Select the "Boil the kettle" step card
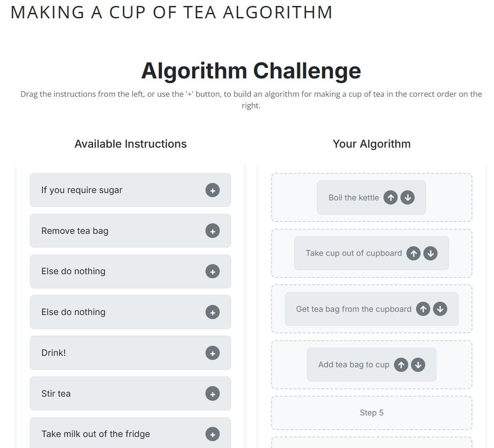Screen dimensions: 494x448 click(x=353, y=197)
